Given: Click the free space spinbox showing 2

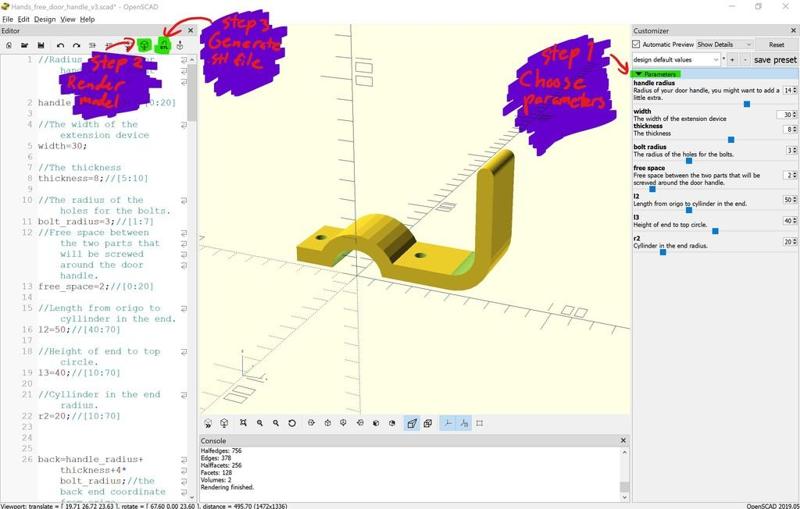Looking at the screenshot, I should 789,175.
